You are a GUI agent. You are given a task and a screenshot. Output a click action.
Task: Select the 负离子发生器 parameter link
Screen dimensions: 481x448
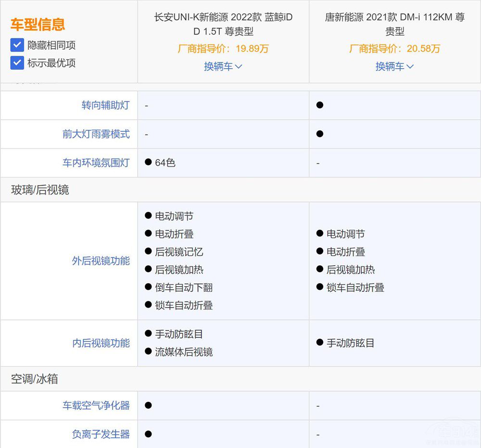(x=101, y=435)
